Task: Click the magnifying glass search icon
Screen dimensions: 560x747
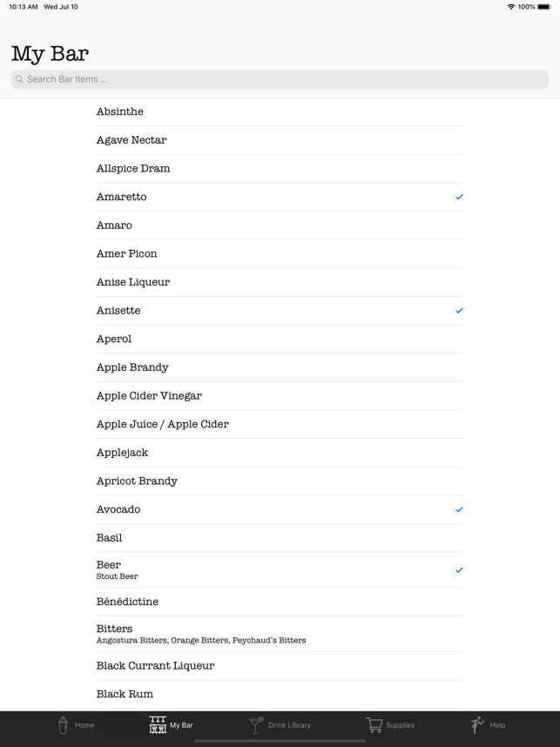Action: coord(19,79)
